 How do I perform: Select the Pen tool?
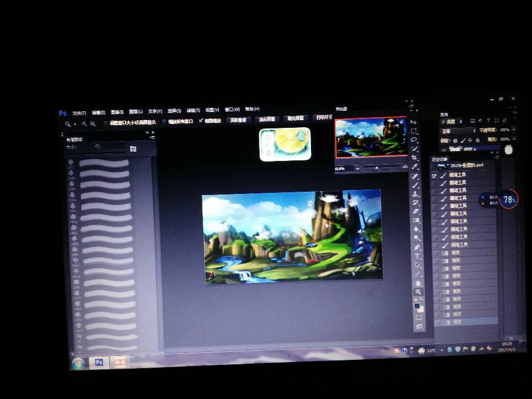pos(417,247)
